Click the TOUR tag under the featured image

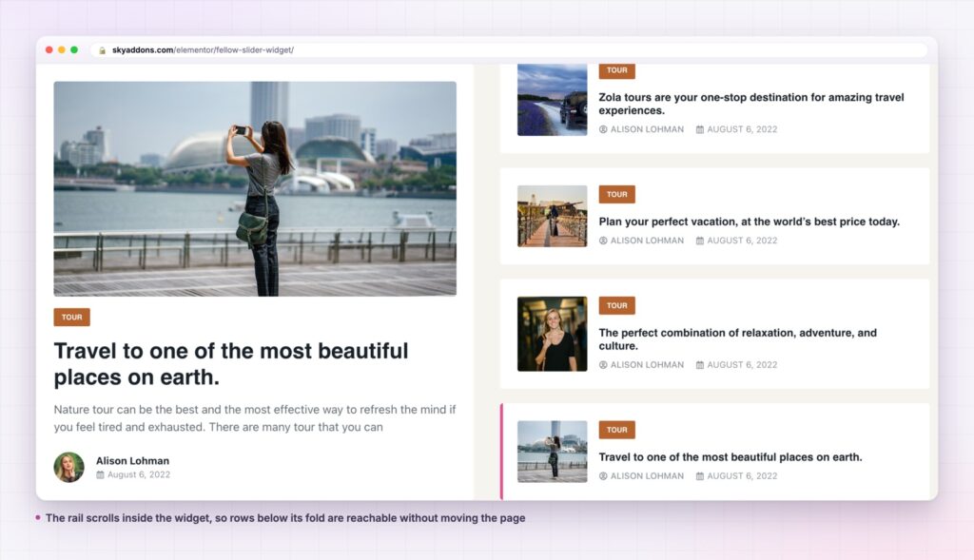[71, 318]
